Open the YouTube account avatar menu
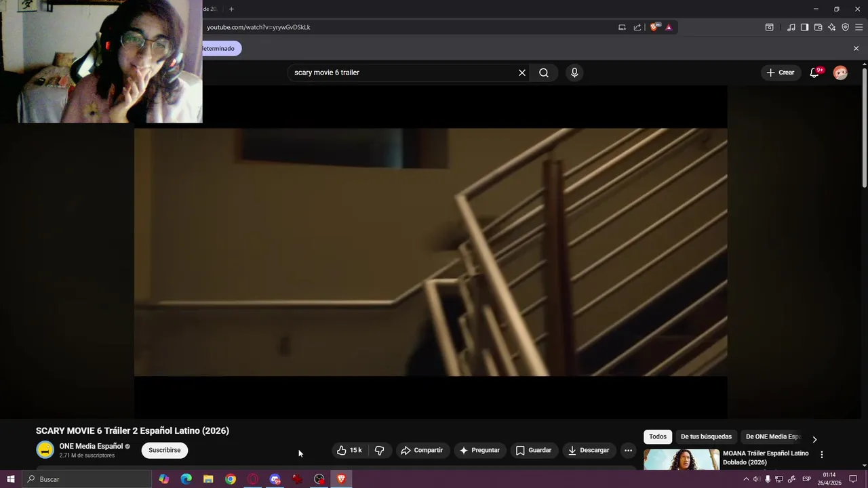Image resolution: width=868 pixels, height=488 pixels. click(840, 73)
